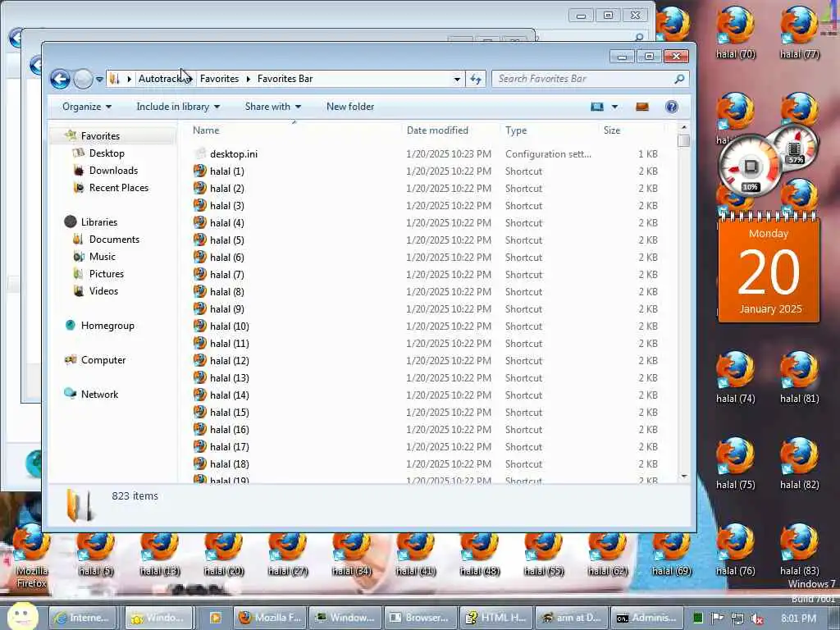Click the file list scrollbar thumb
Viewport: 840px width, 630px height.
pos(683,140)
